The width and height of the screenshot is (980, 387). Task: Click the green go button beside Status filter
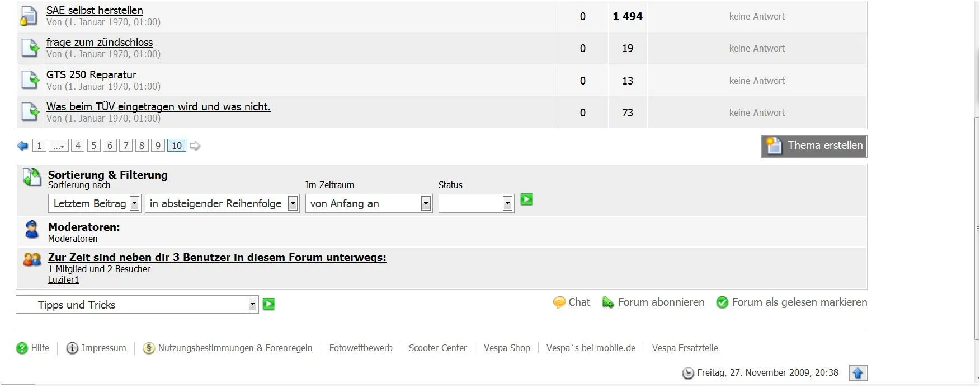point(526,199)
